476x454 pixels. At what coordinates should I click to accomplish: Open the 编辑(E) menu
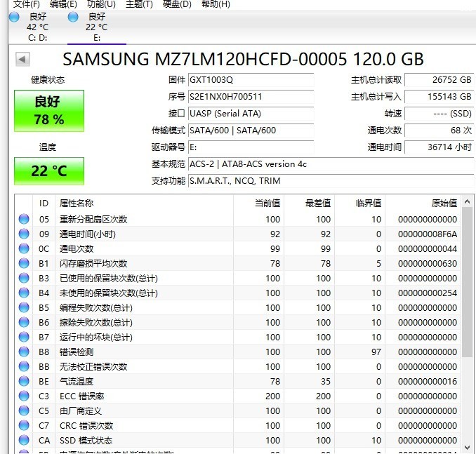click(x=63, y=4)
